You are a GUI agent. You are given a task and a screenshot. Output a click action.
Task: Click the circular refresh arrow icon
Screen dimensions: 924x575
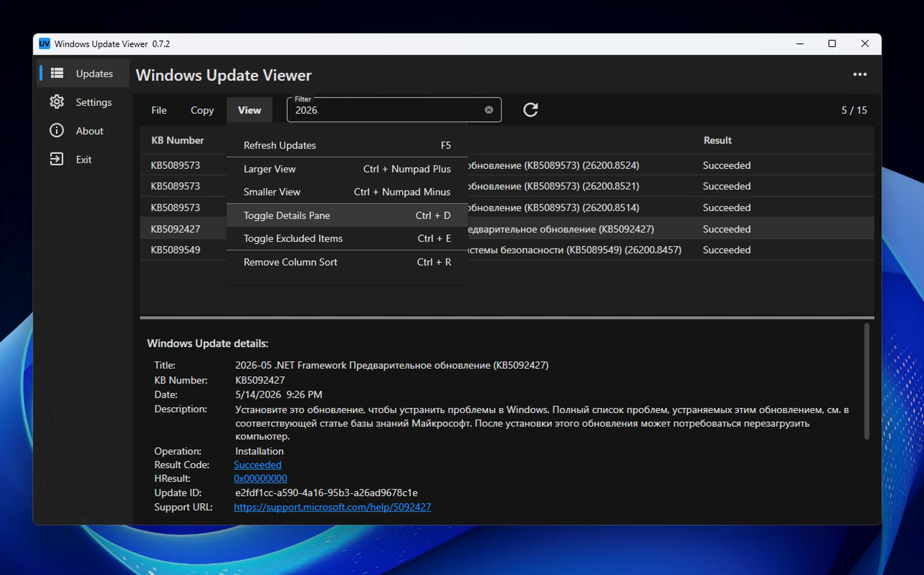[530, 110]
